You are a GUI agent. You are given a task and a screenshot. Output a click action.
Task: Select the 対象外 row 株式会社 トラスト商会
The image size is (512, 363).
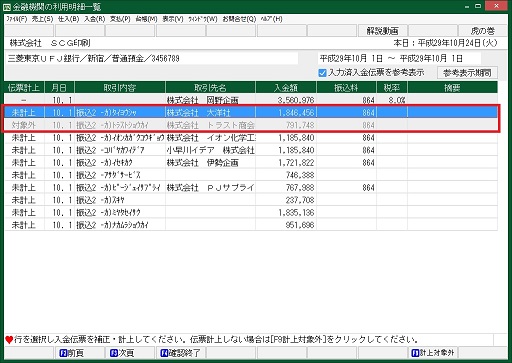point(251,125)
